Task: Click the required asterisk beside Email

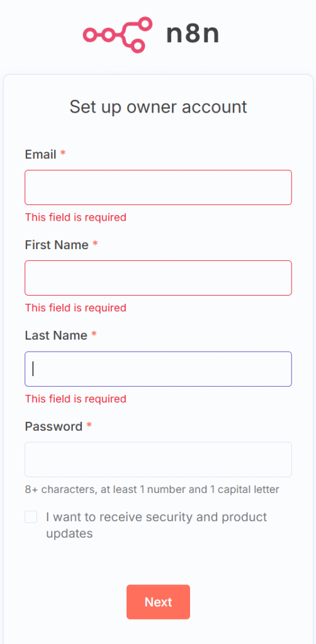Action: (63, 154)
